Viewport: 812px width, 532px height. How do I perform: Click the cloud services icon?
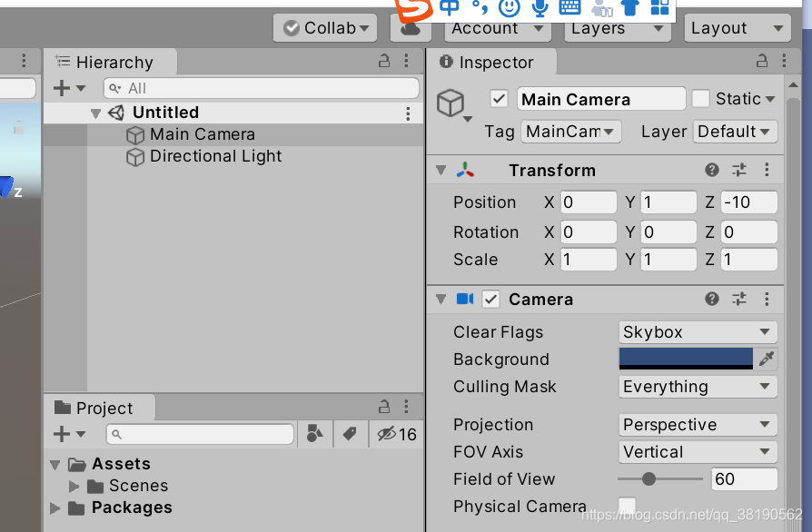pyautogui.click(x=411, y=29)
